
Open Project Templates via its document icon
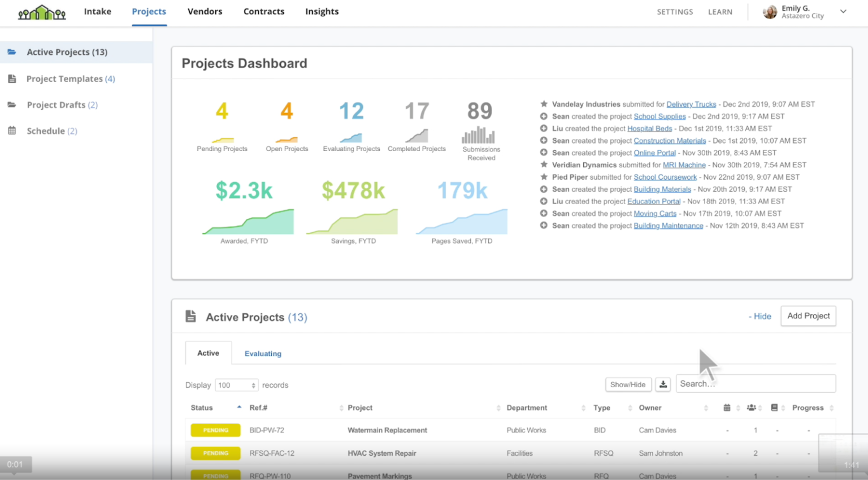[12, 79]
